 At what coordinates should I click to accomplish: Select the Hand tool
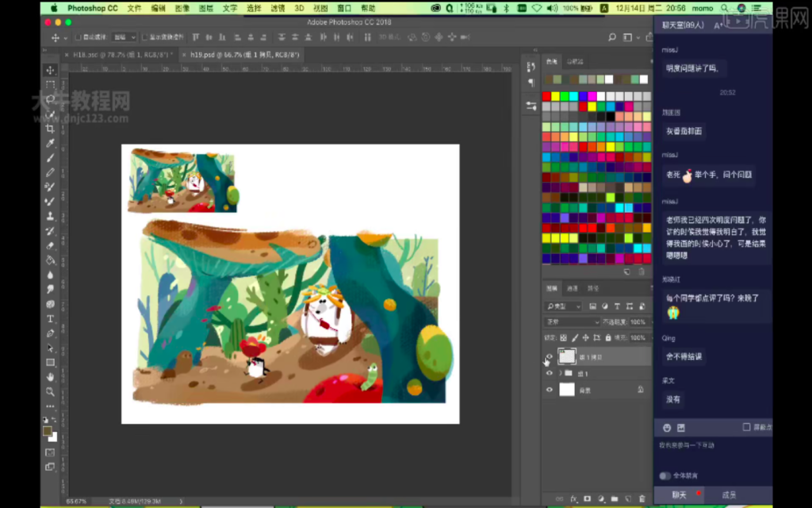point(50,377)
